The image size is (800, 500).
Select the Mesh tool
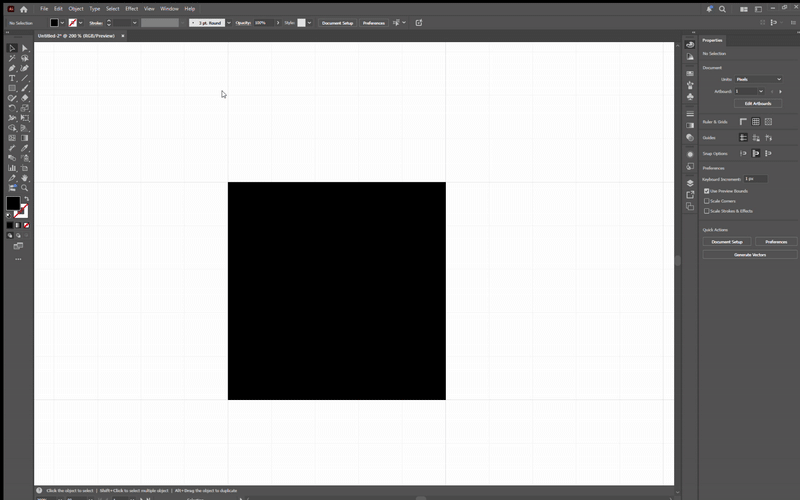pos(12,138)
